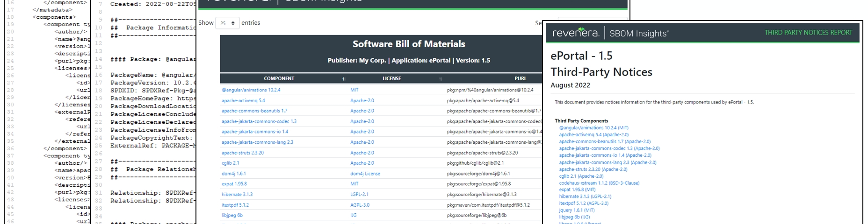
Task: Open libjpeg 6b (IJG) in notices report
Action: (x=574, y=217)
